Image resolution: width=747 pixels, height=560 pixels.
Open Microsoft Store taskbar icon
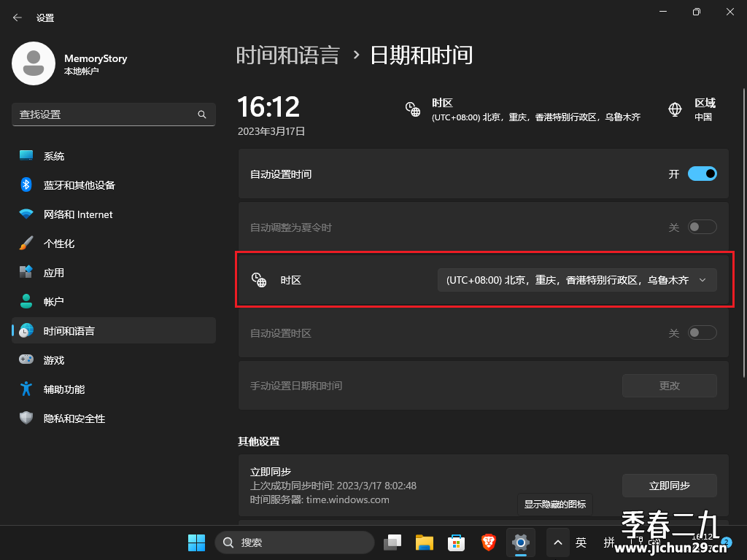pos(456,542)
